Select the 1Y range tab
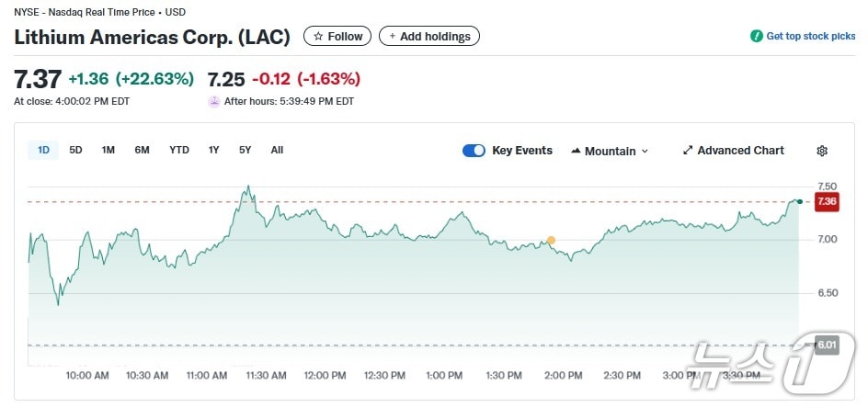 pos(213,150)
